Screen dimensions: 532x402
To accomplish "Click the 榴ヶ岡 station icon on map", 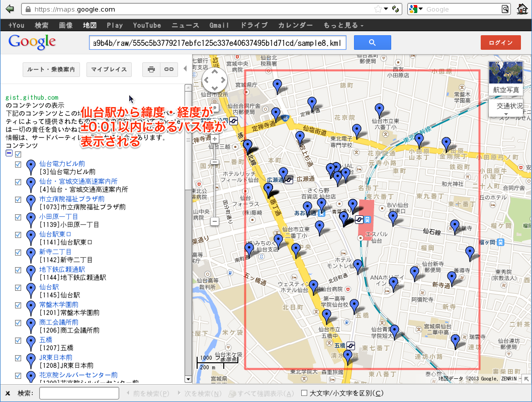I will (500, 242).
